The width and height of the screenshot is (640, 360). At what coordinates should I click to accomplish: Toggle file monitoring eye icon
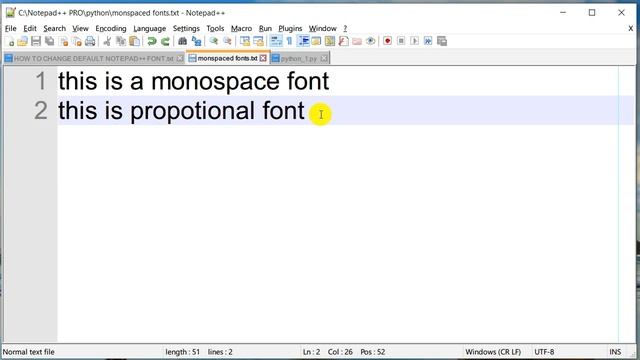click(371, 41)
